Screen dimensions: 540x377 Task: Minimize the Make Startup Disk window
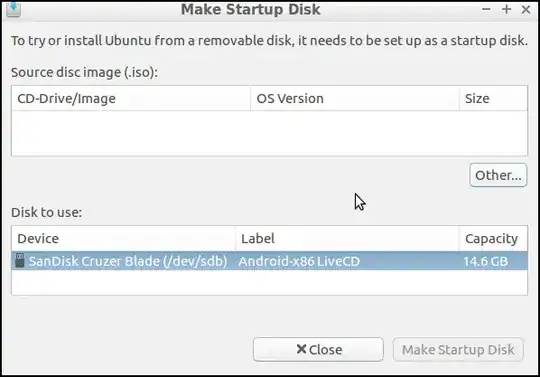(486, 9)
